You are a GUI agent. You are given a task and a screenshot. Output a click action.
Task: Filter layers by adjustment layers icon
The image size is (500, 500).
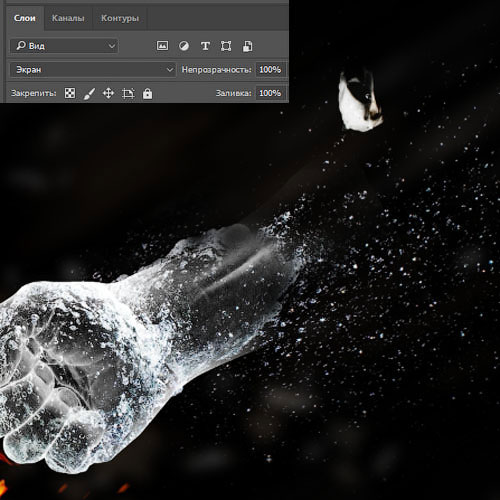pos(184,46)
